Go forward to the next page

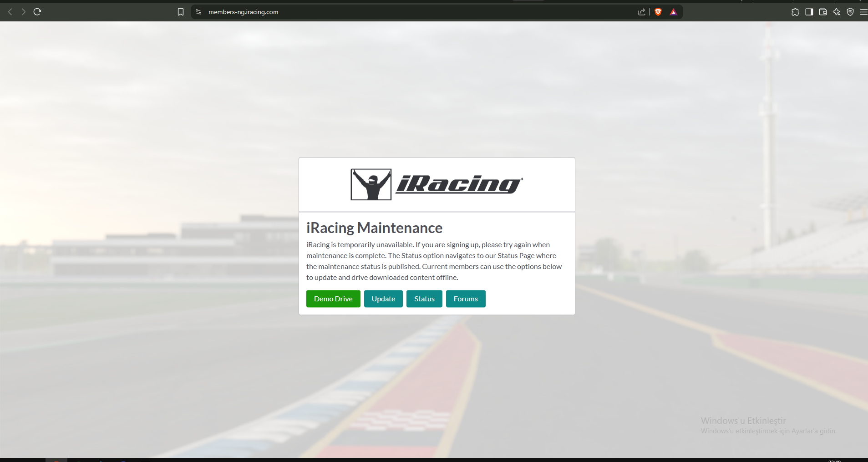tap(24, 12)
